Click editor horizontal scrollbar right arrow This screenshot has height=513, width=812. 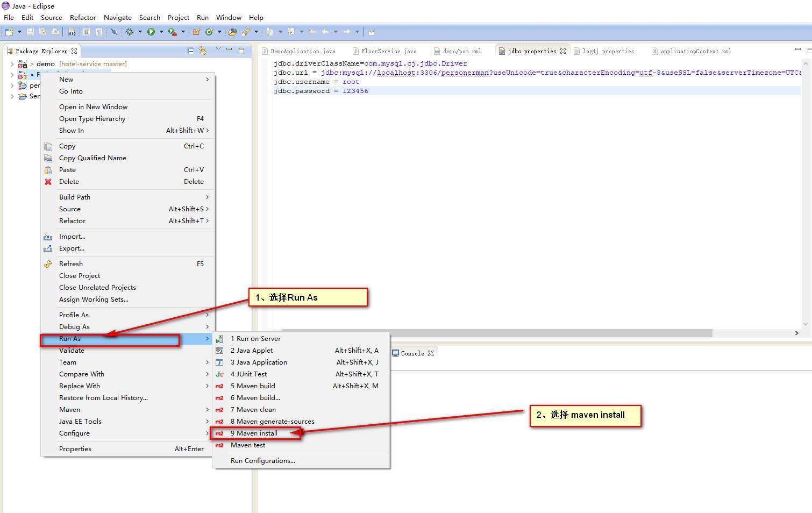796,333
